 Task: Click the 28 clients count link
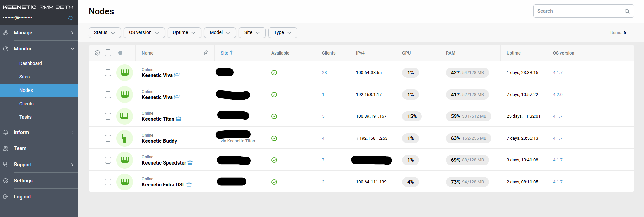click(x=324, y=73)
